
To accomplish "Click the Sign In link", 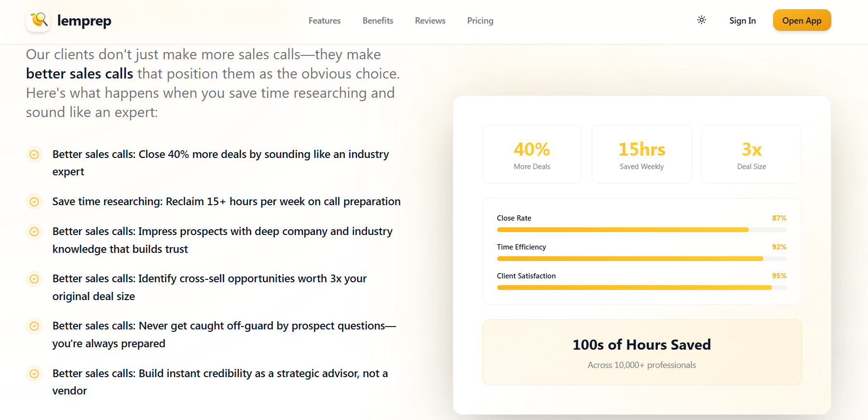I will (742, 21).
